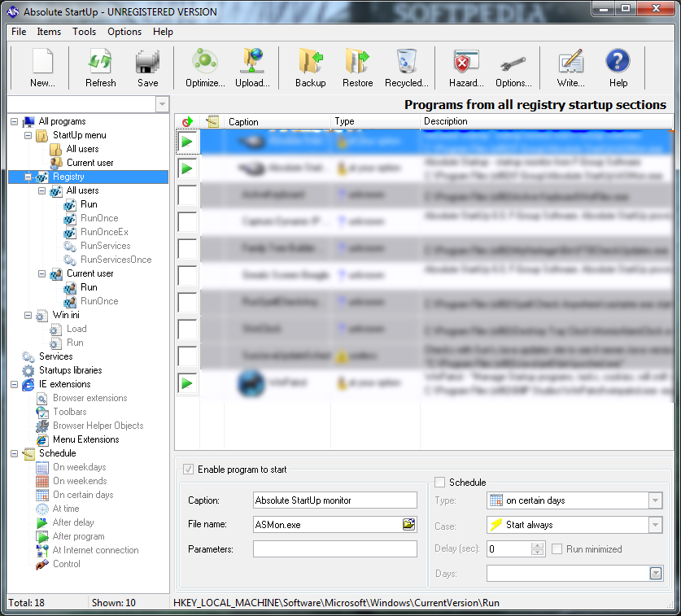Collapse the Win ini node
The width and height of the screenshot is (681, 616).
28,316
